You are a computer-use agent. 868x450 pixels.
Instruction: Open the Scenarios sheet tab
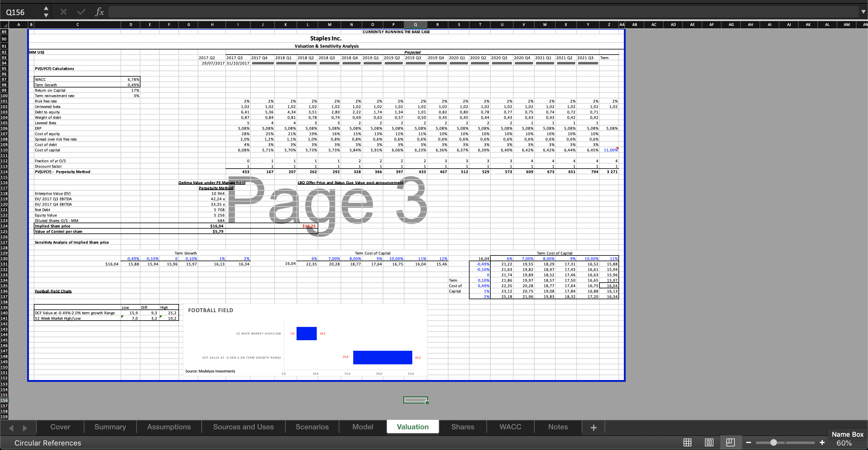pyautogui.click(x=312, y=427)
